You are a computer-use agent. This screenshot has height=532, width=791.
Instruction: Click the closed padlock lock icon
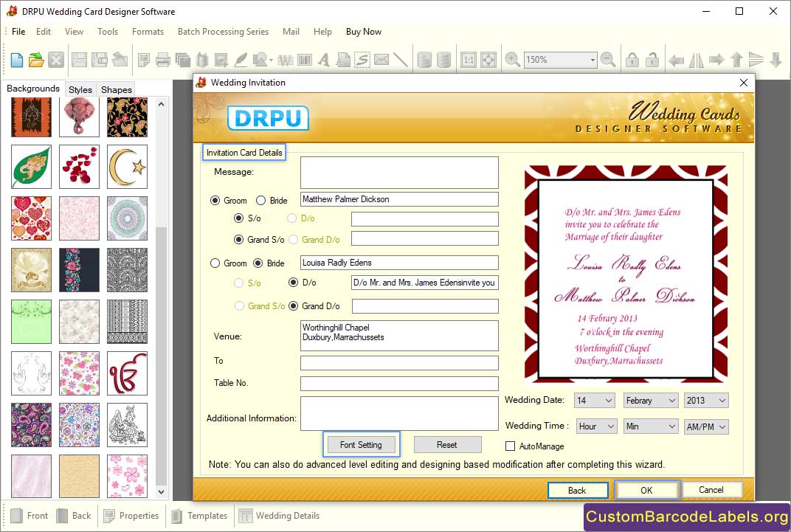click(632, 60)
